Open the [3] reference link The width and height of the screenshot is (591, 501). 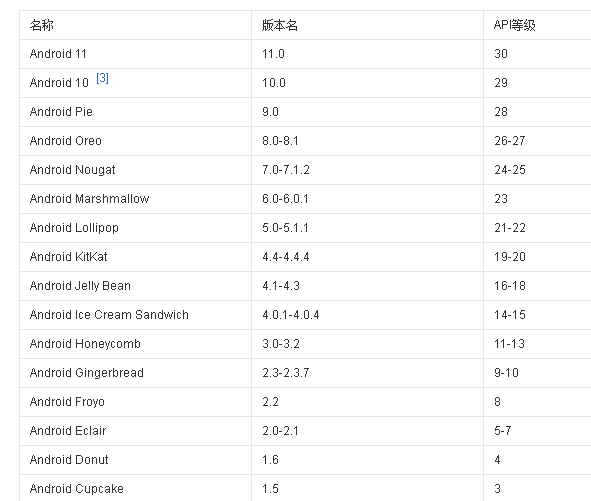click(102, 78)
